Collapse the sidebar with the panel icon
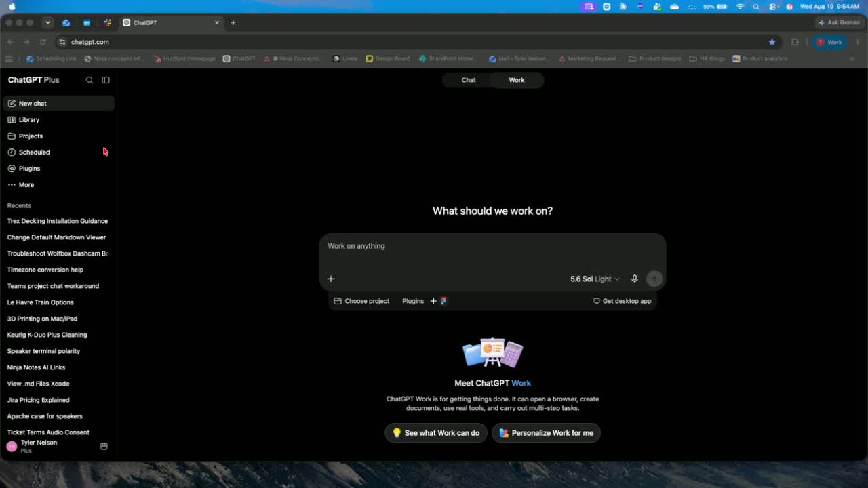This screenshot has height=488, width=868. click(106, 80)
